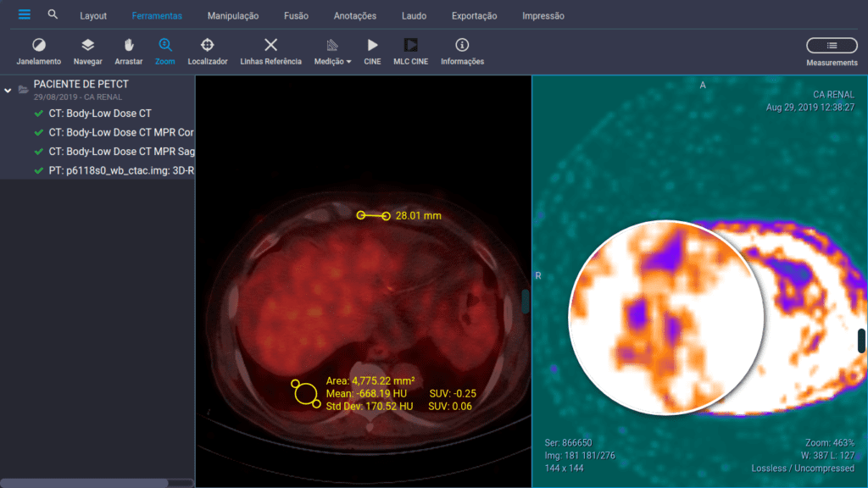Open the main hamburger menu
Image resolution: width=868 pixels, height=488 pixels.
coord(23,14)
